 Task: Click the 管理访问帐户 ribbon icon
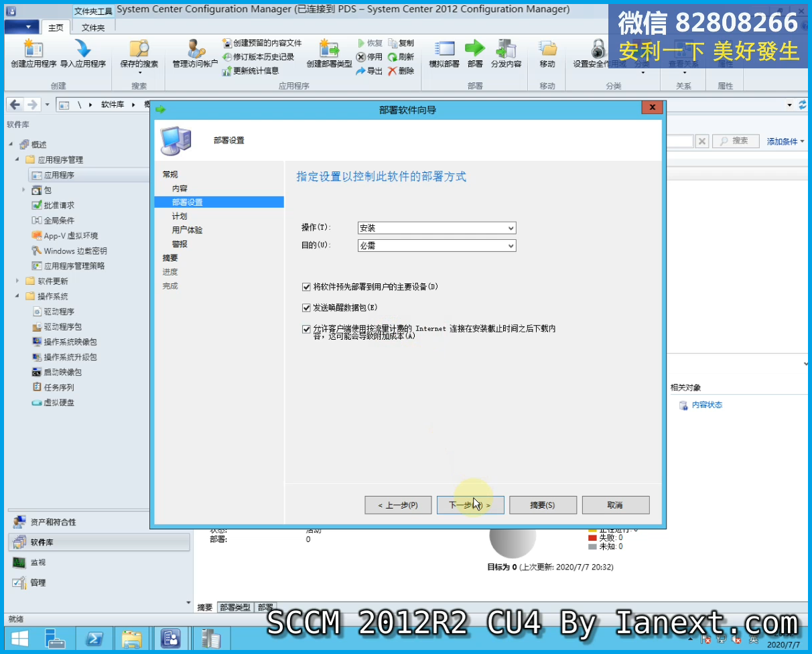pos(195,54)
